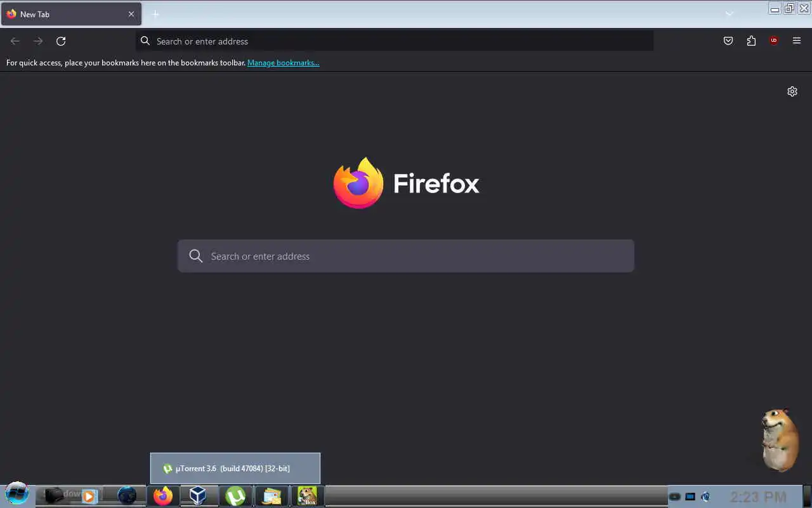Open the Box hamster taskbar icon
This screenshot has height=508, width=812.
pos(308,496)
